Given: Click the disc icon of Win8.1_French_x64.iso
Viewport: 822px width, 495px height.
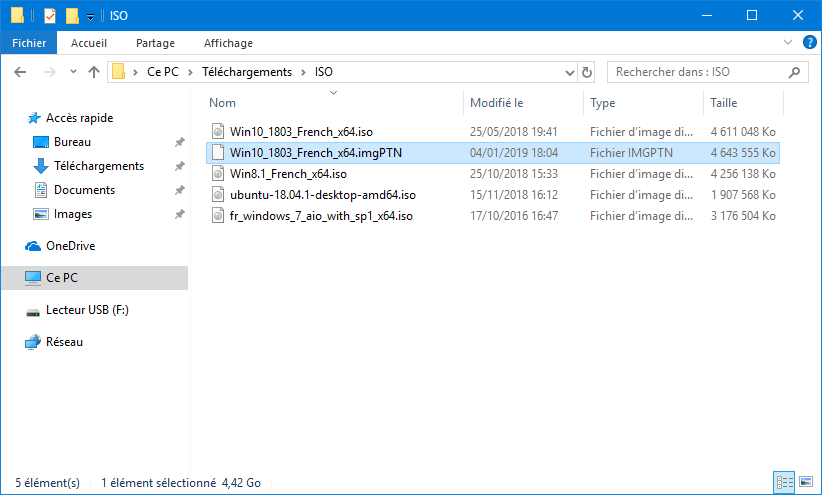Looking at the screenshot, I should click(218, 174).
